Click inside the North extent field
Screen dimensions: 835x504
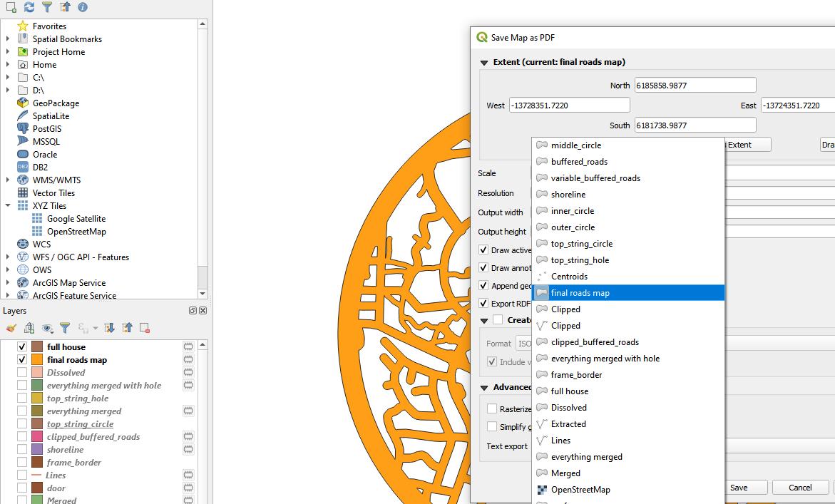coord(695,84)
